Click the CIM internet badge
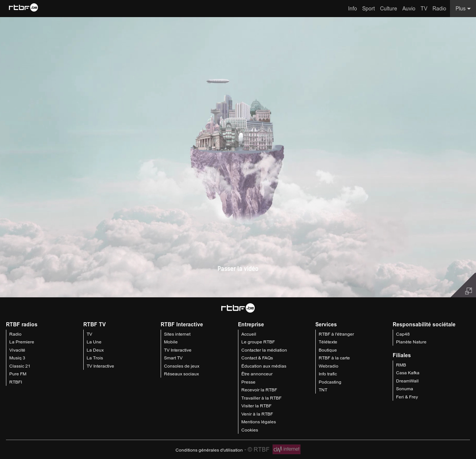Viewport: 476px width, 459px height. (286, 449)
